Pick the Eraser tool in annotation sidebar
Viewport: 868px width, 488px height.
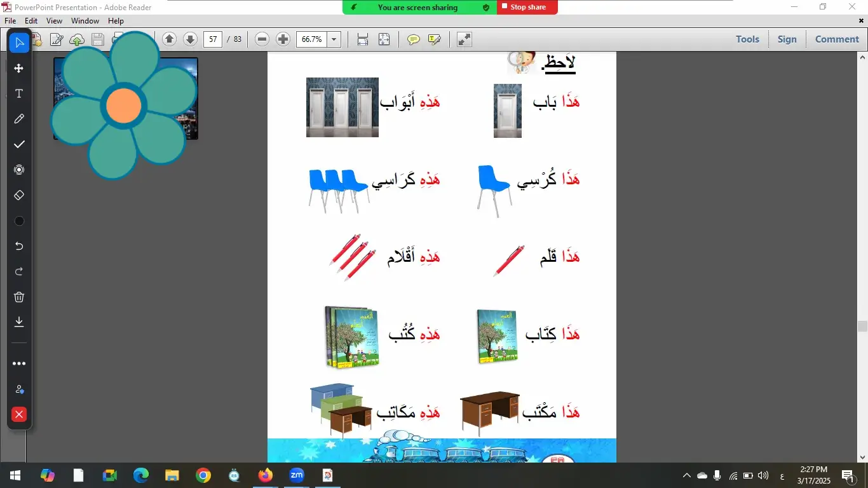tap(18, 195)
